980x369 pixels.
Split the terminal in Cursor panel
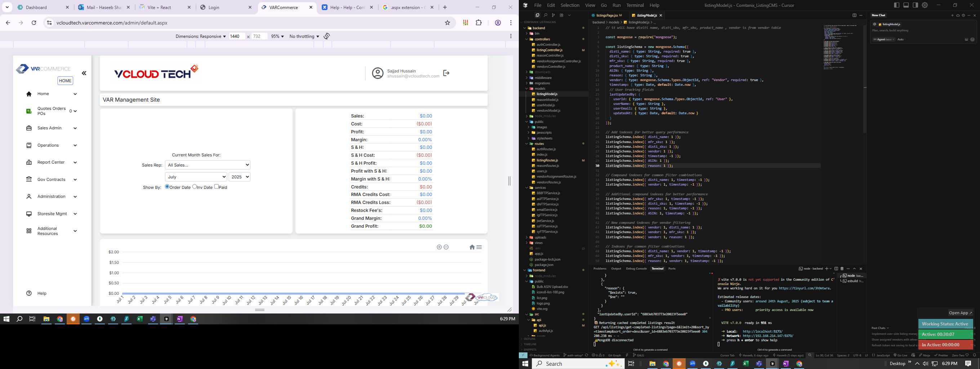click(x=836, y=269)
